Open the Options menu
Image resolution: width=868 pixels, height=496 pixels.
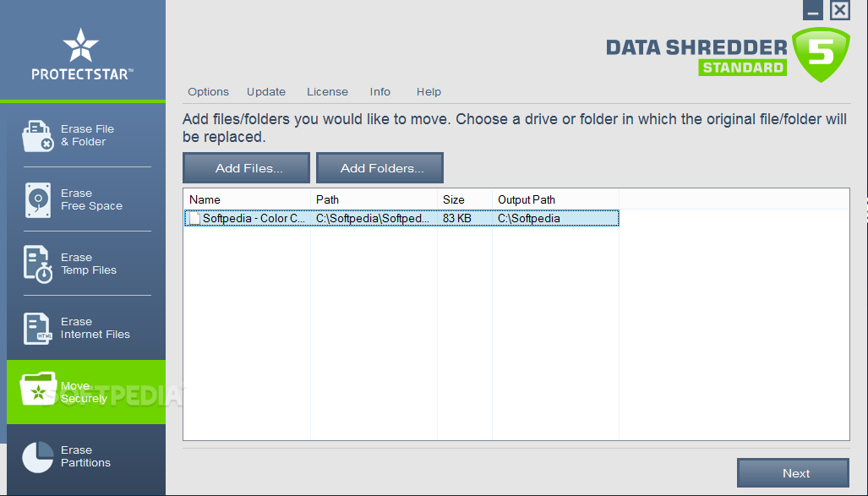208,92
